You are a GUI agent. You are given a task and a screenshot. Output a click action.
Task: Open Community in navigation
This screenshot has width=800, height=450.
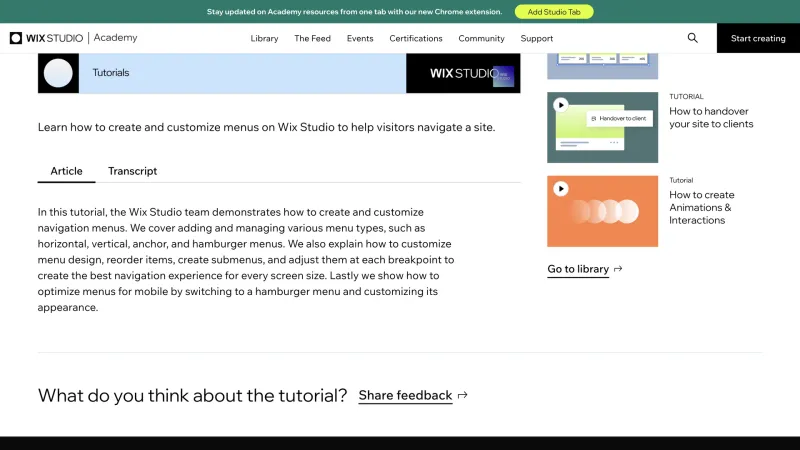click(481, 38)
